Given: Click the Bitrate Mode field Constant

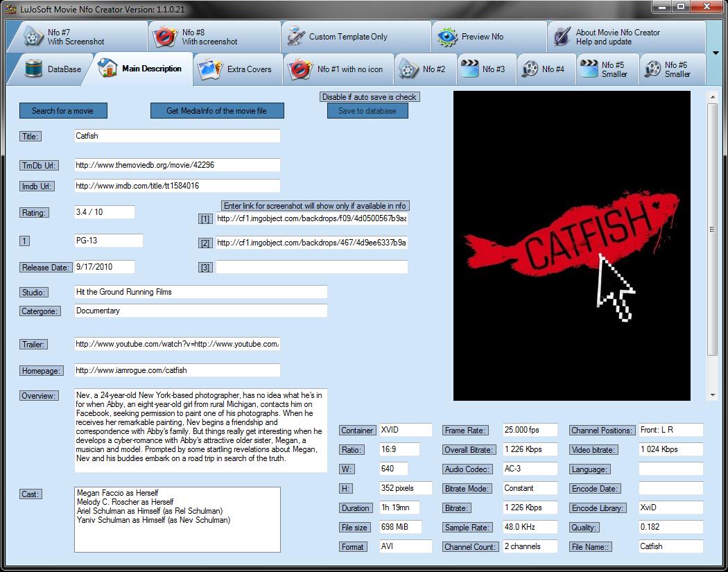Looking at the screenshot, I should (530, 488).
